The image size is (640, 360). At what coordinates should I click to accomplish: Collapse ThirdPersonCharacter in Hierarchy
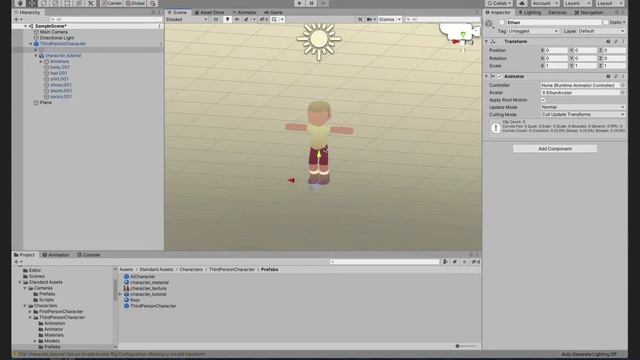coord(31,44)
